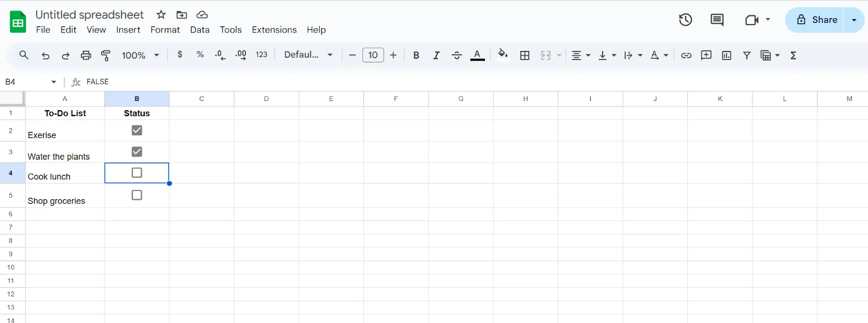Select column C header

click(x=202, y=99)
